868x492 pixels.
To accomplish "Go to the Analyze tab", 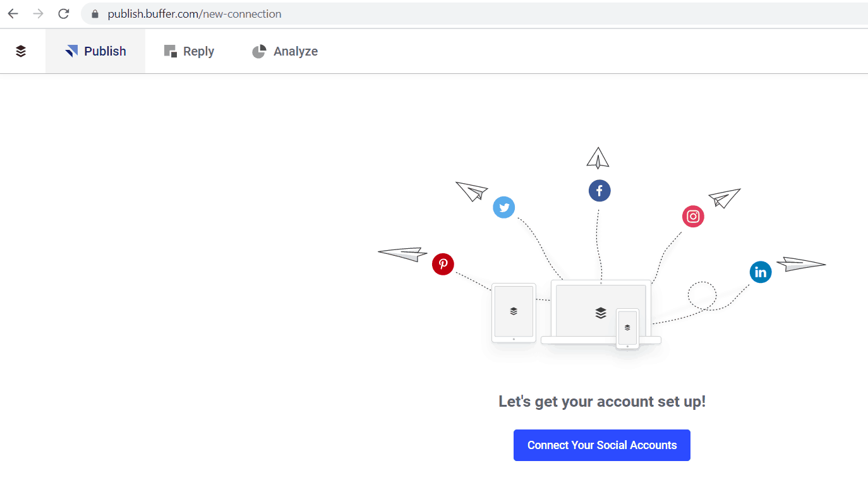I will [285, 51].
